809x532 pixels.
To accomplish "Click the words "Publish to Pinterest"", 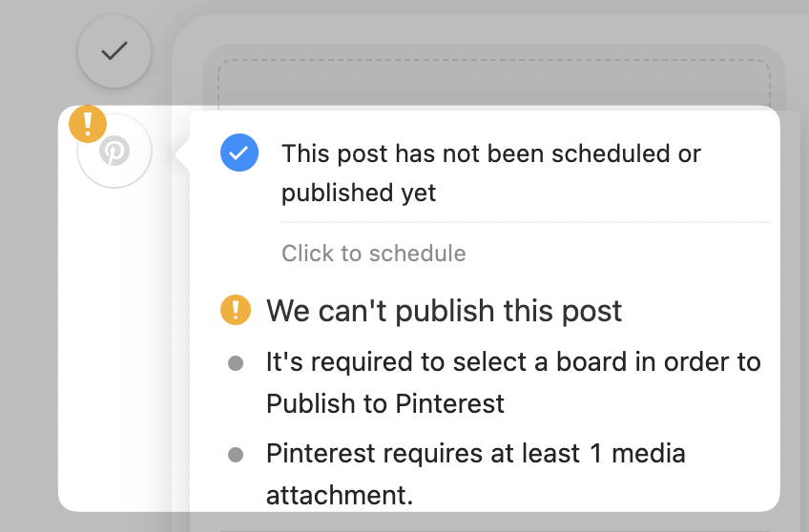I will (385, 403).
